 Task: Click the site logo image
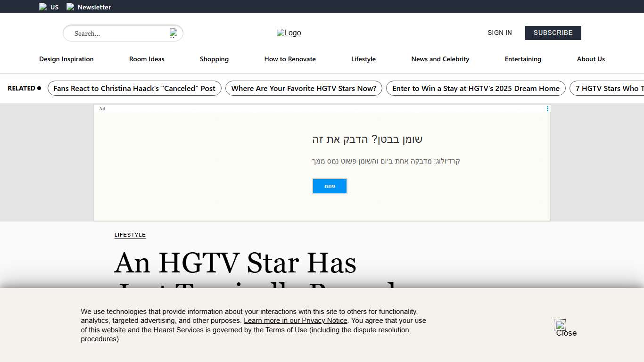pos(289,33)
